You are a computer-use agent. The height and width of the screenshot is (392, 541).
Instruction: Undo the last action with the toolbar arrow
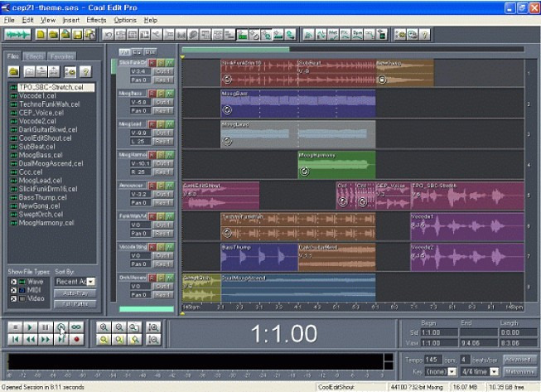click(x=108, y=35)
